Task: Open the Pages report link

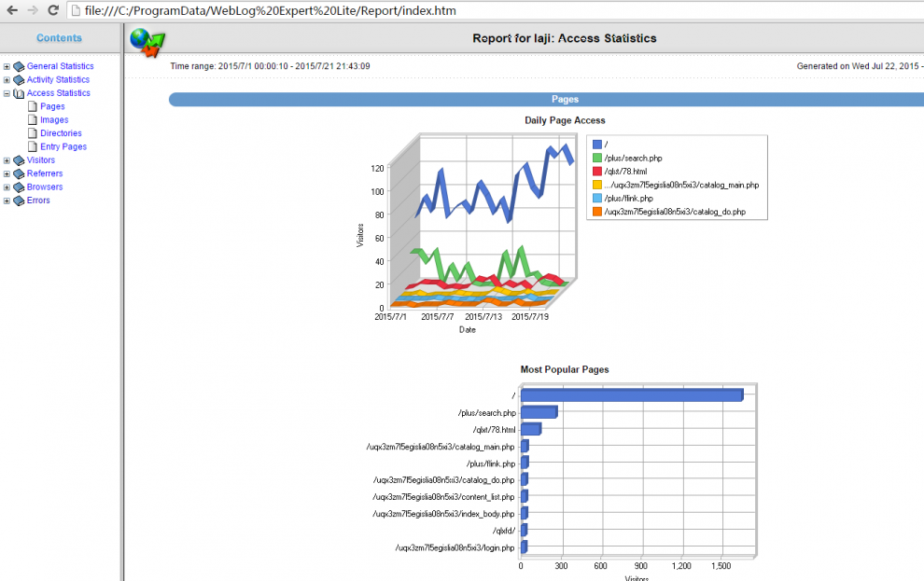Action: click(x=52, y=107)
